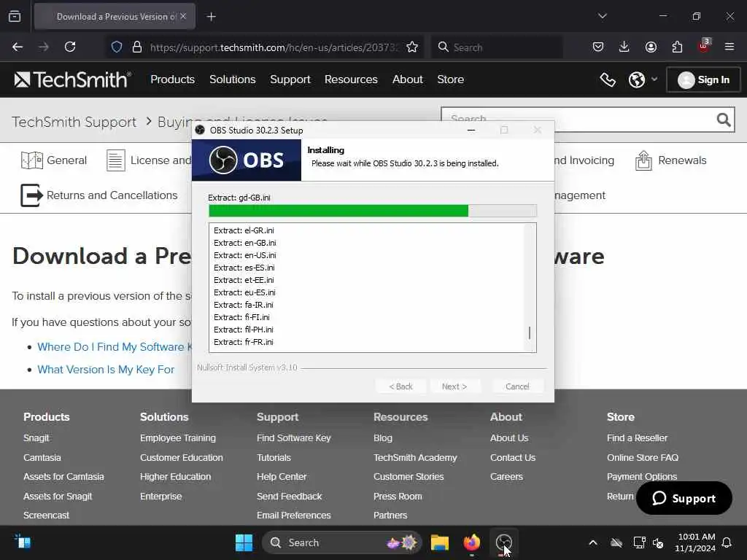Viewport: 747px width, 560px height.
Task: Open the Solutions menu on TechSmith
Action: [233, 79]
